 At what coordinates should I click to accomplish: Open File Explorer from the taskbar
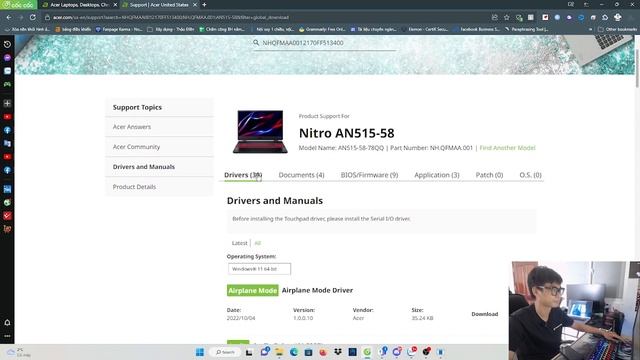point(279,352)
